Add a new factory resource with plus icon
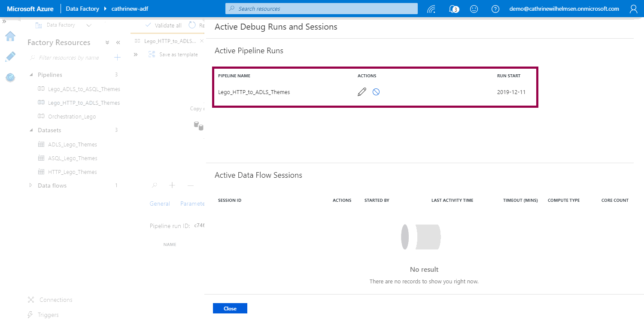This screenshot has height=322, width=644. [x=117, y=58]
